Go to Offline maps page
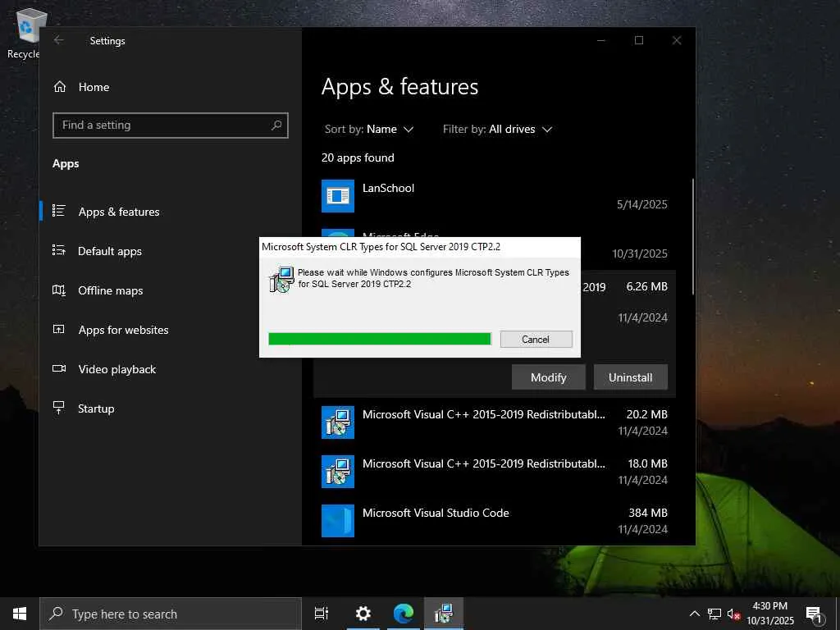The height and width of the screenshot is (630, 840). click(x=111, y=290)
